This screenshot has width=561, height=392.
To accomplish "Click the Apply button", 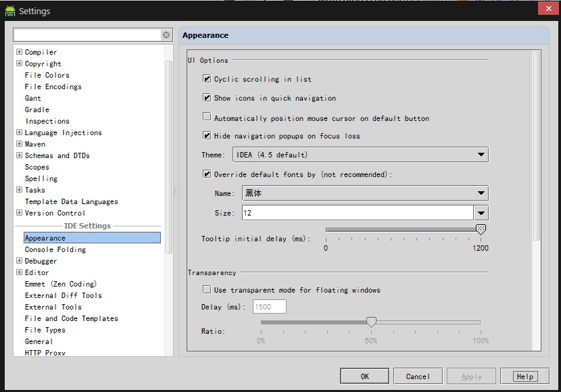I will coord(471,376).
